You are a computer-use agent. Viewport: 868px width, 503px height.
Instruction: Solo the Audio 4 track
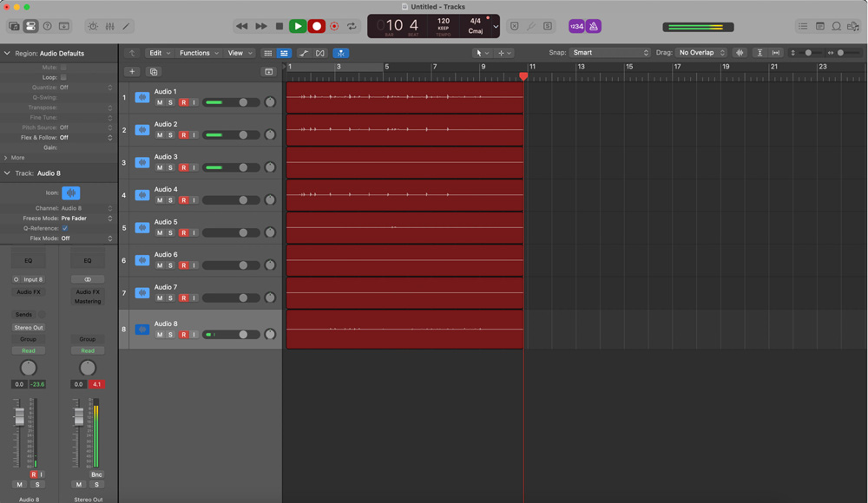point(171,200)
